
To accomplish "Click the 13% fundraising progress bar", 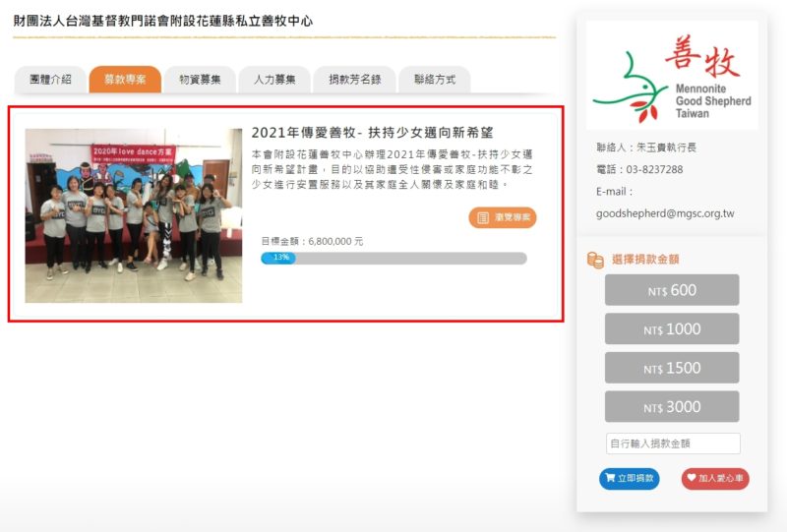I will (x=393, y=258).
